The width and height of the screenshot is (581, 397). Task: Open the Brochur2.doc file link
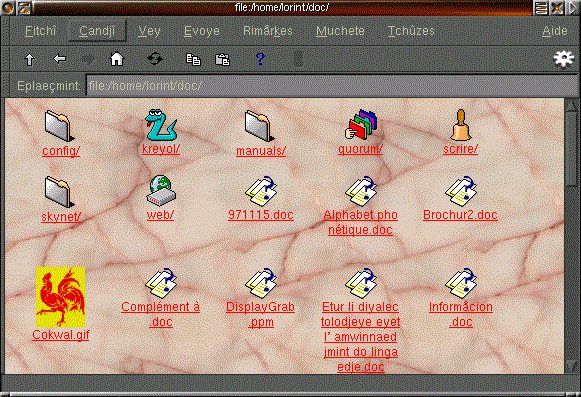click(x=460, y=215)
